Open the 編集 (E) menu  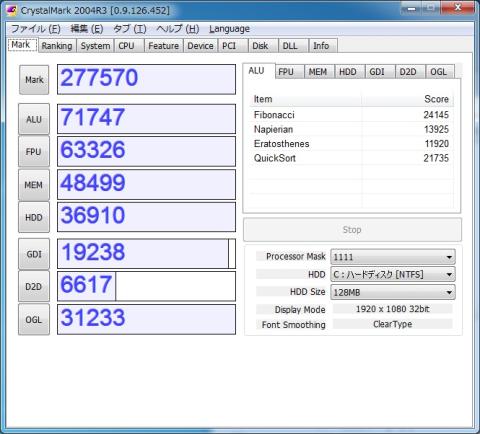point(87,29)
